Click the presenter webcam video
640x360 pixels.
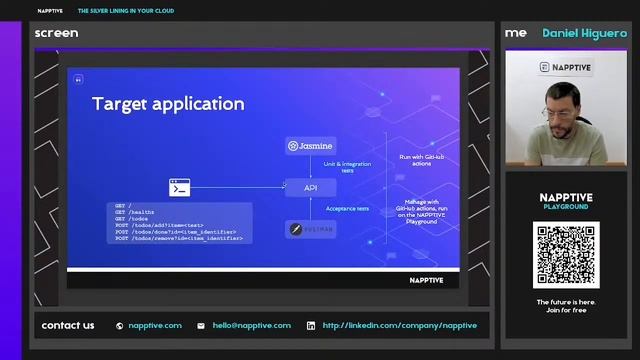pyautogui.click(x=566, y=108)
